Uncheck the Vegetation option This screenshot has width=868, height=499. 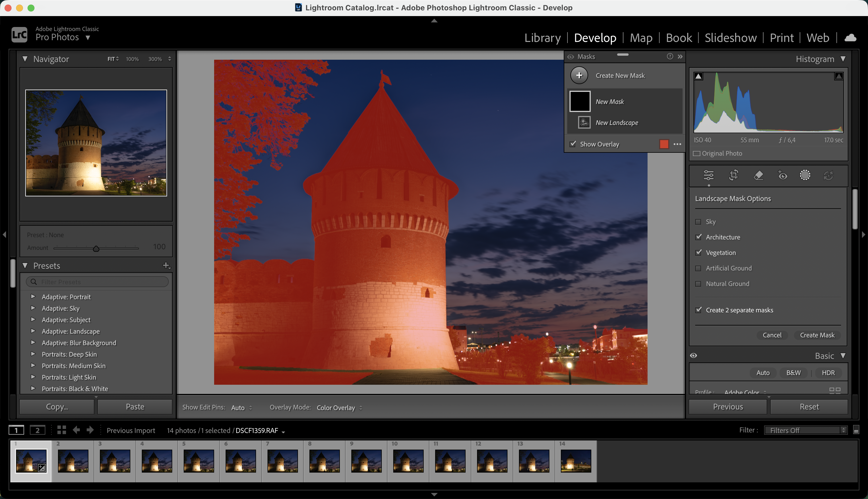(698, 253)
